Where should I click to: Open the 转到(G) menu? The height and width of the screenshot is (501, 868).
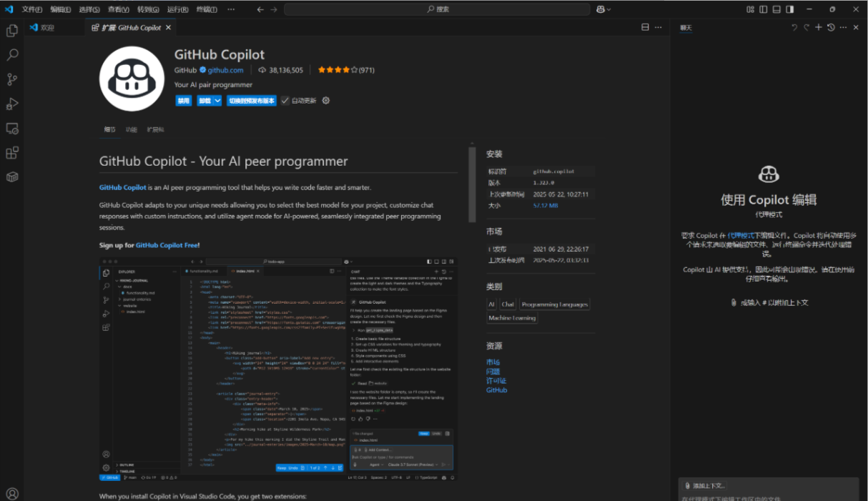(148, 9)
